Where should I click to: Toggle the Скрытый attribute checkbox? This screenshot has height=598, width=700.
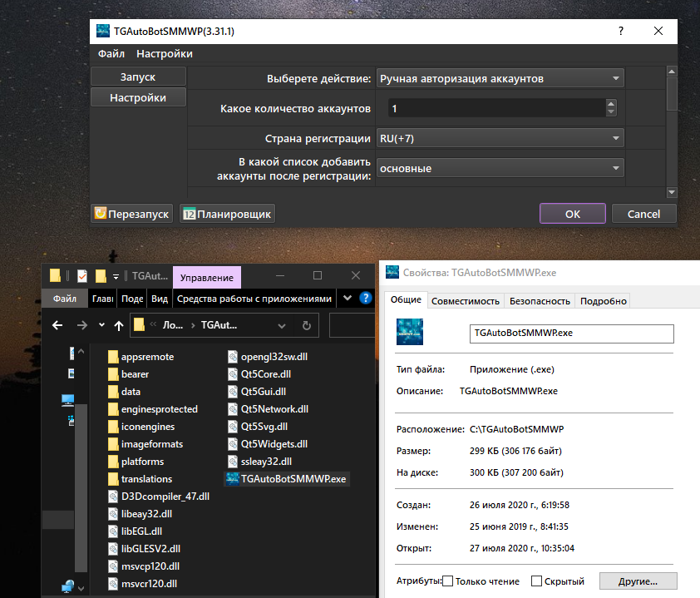[x=536, y=581]
